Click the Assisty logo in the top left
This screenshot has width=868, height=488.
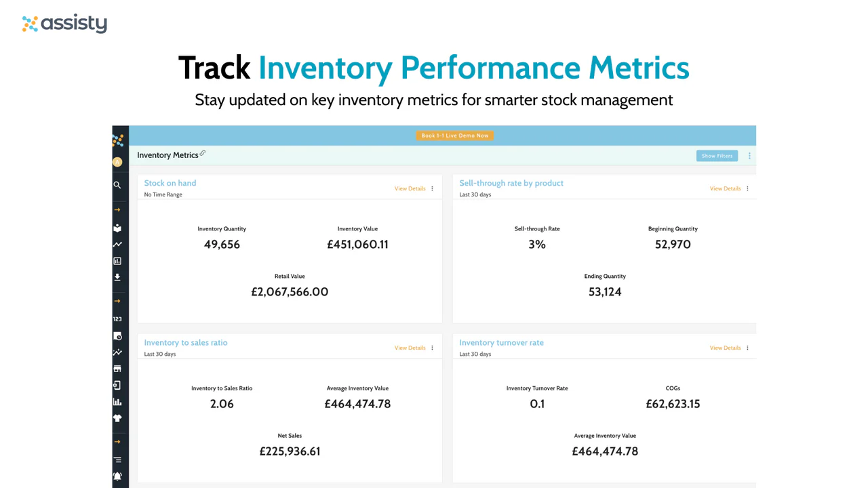(x=64, y=24)
